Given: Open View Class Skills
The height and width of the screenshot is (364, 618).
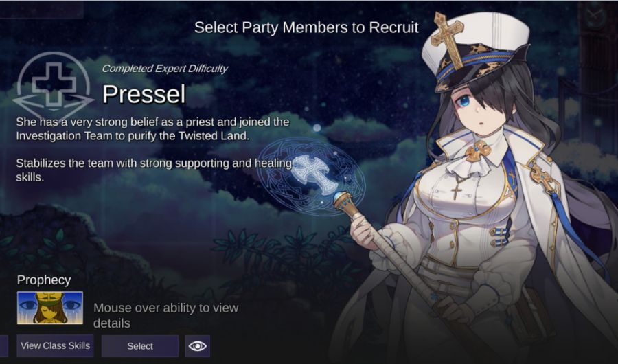Looking at the screenshot, I should click(x=55, y=345).
